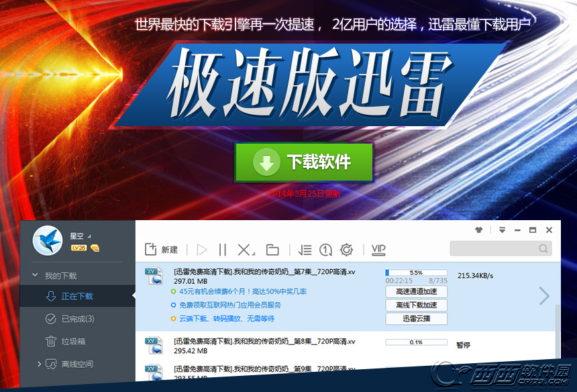Open the 星空 username dropdown arrow
Viewport: 577px width, 392px height.
coord(89,236)
